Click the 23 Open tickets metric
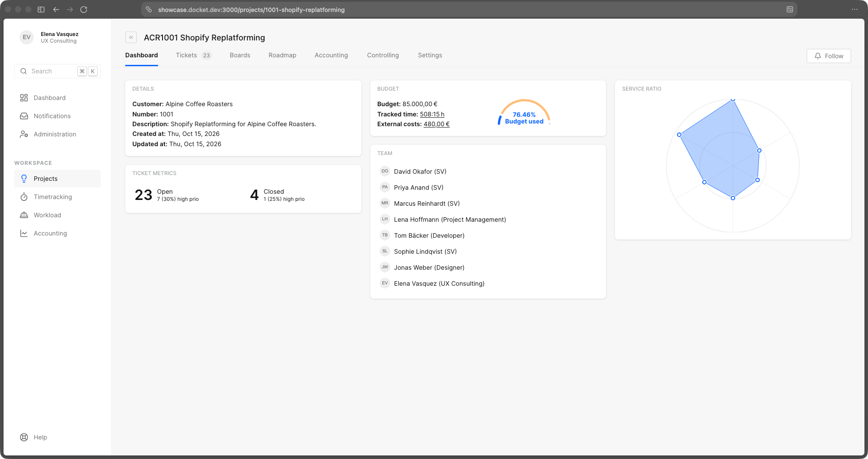 click(166, 195)
